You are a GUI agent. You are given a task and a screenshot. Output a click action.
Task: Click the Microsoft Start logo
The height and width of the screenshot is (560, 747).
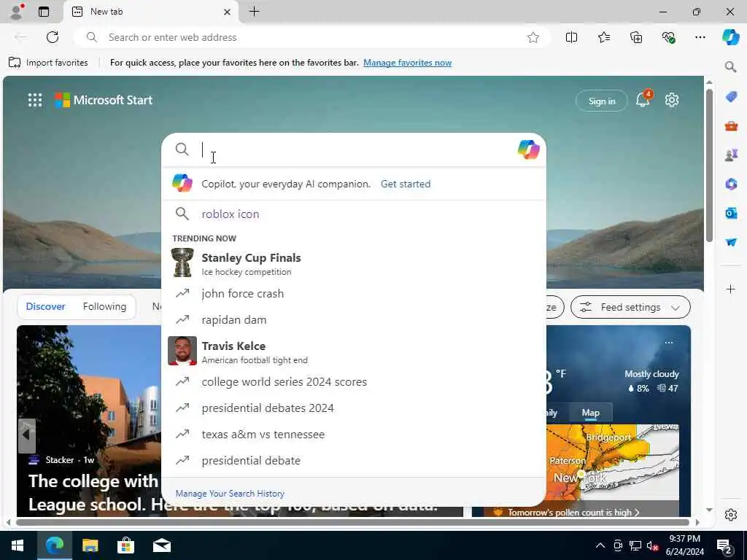pos(104,100)
